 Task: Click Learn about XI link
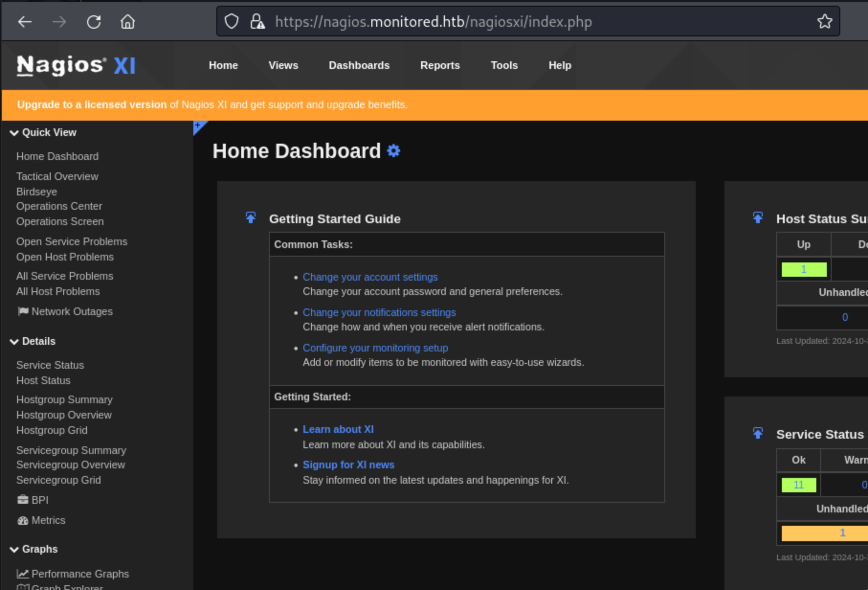338,430
